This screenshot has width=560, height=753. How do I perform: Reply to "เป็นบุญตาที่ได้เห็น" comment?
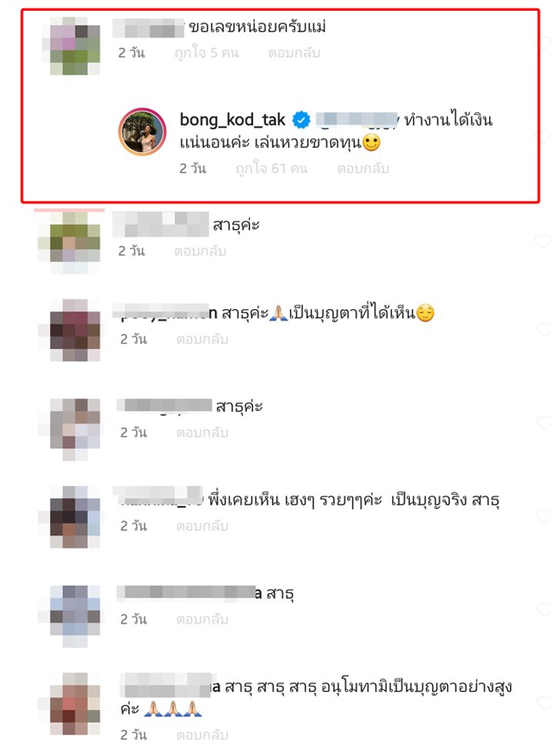pos(202,339)
